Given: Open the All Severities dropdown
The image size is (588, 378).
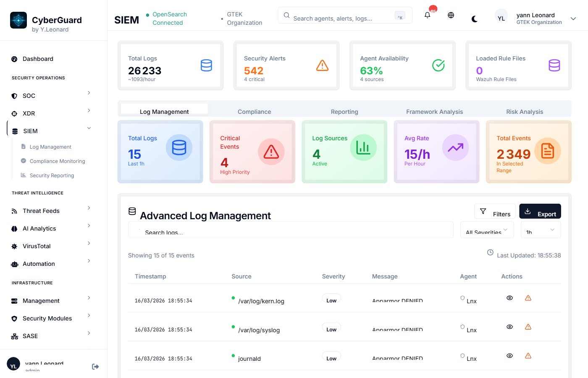Looking at the screenshot, I should 487,229.
